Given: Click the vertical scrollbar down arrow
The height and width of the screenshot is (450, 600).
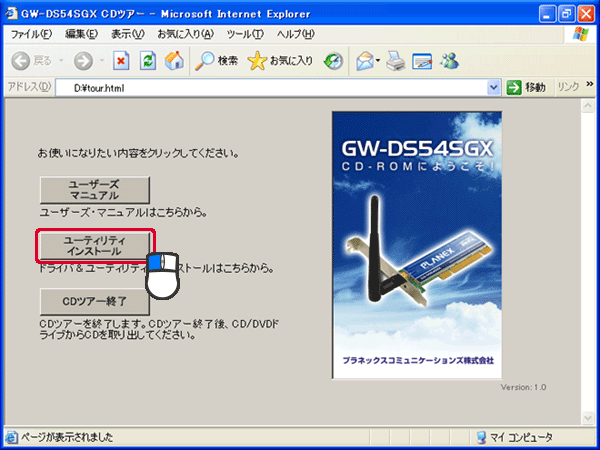Looking at the screenshot, I should [588, 417].
